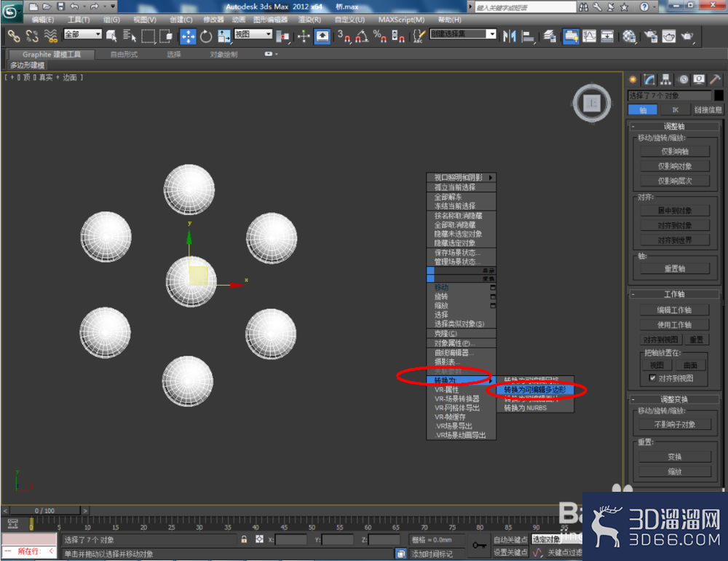This screenshot has width=728, height=561.
Task: Click the Select and Link tool icon
Action: click(x=14, y=36)
